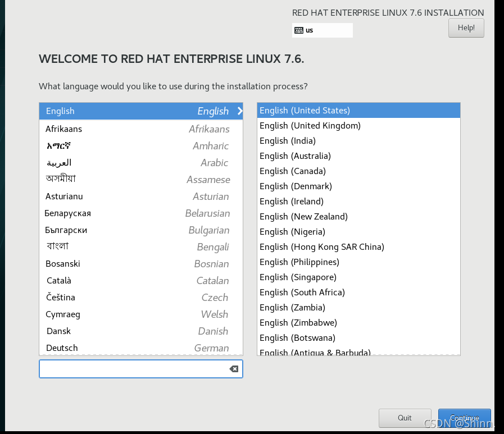The height and width of the screenshot is (434, 504).
Task: Choose English (Zimbabwe) locale
Action: coord(358,322)
